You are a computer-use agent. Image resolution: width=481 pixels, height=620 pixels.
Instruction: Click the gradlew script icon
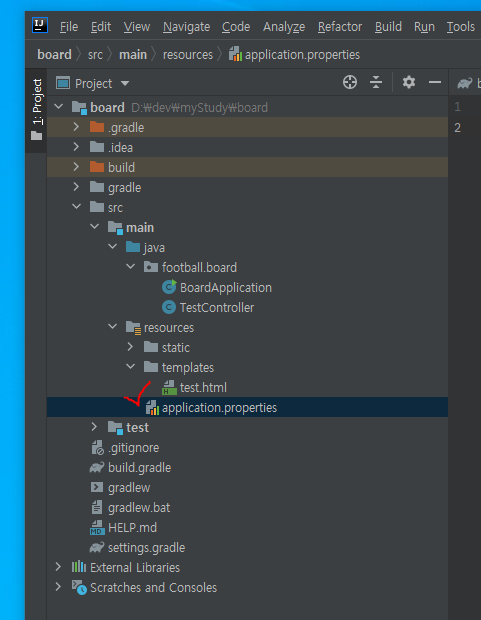[97, 487]
